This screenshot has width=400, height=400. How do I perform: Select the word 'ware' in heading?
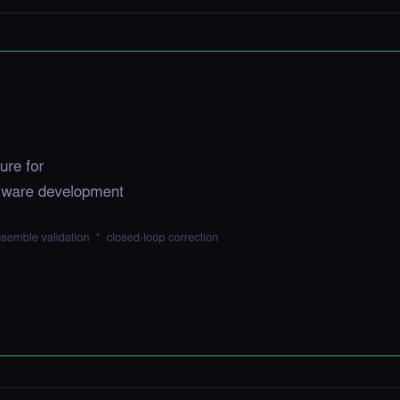tap(18, 192)
